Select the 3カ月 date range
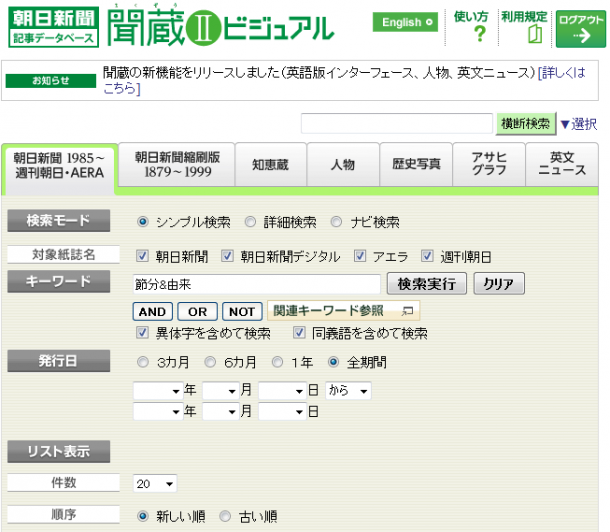610x532 pixels. pyautogui.click(x=143, y=362)
